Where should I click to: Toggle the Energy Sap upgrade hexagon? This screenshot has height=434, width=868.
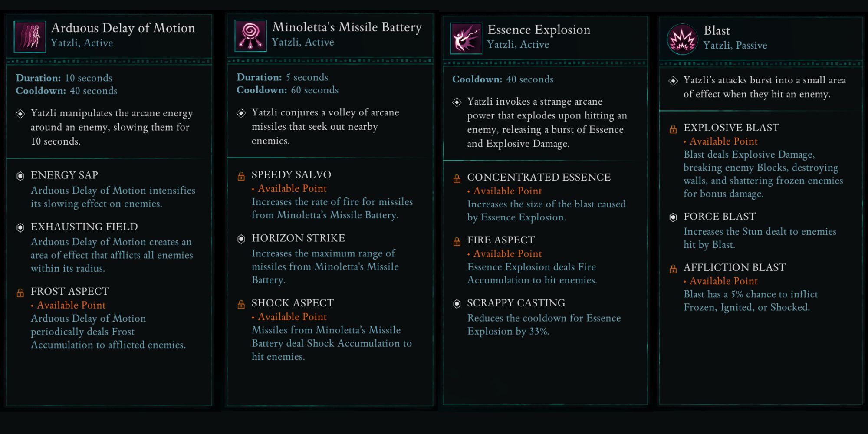point(20,176)
